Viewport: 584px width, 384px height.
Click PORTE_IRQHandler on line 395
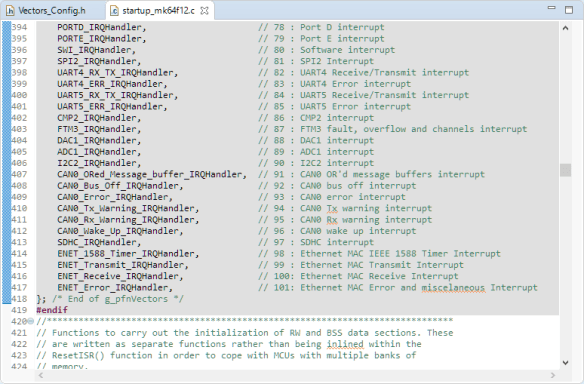click(99, 38)
